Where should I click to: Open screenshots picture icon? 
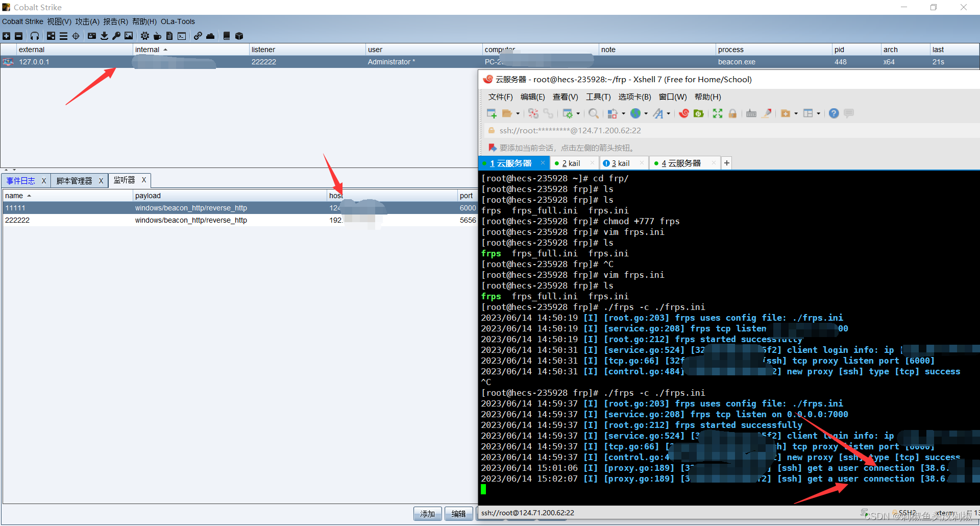(x=129, y=36)
